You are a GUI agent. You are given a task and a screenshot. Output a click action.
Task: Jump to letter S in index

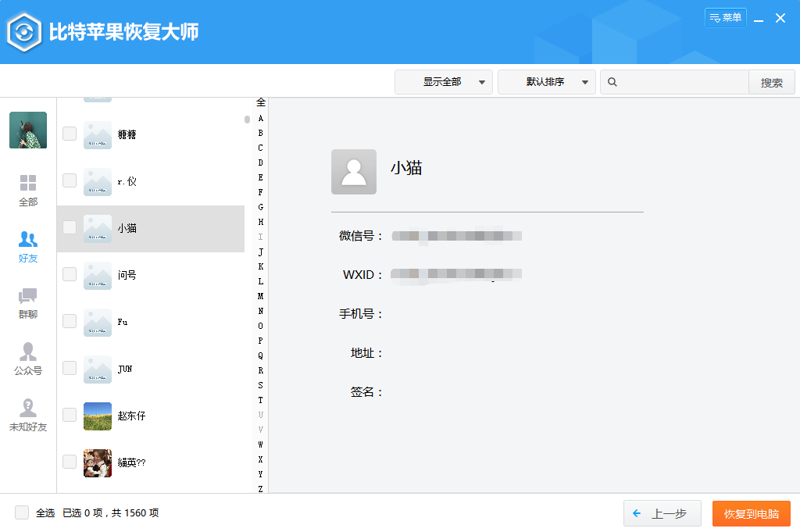click(261, 385)
